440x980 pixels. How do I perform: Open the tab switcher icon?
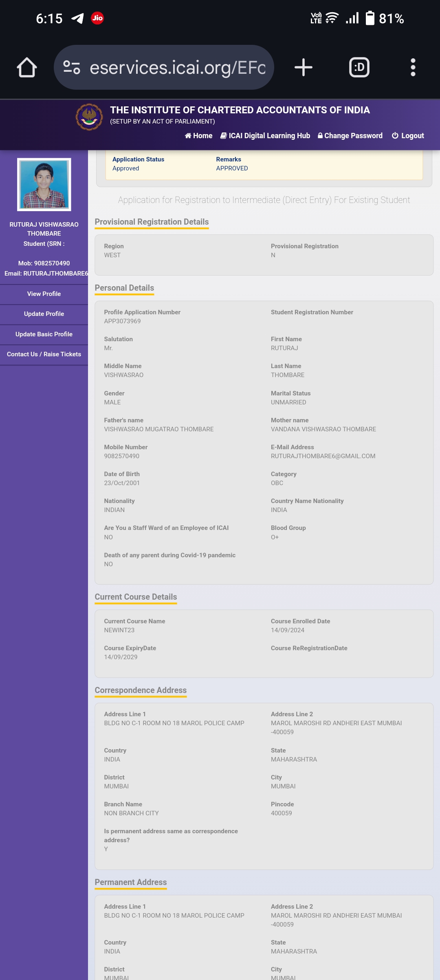[x=359, y=67]
